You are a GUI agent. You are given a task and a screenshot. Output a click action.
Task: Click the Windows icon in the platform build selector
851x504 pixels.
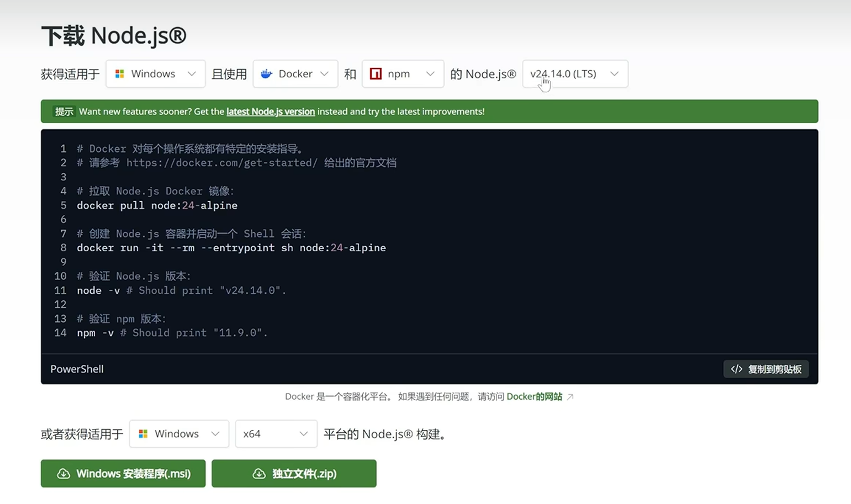[x=143, y=434]
